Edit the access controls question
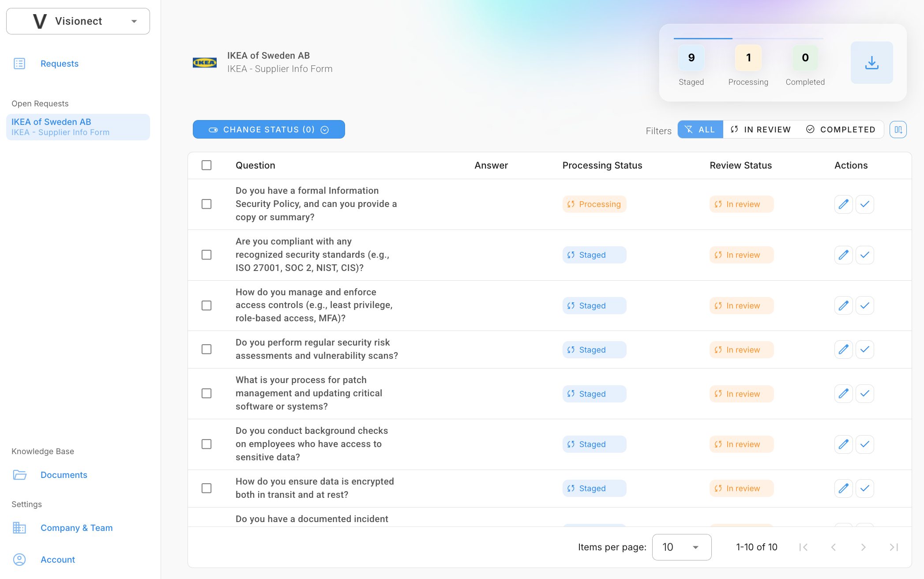This screenshot has width=924, height=579. click(843, 305)
